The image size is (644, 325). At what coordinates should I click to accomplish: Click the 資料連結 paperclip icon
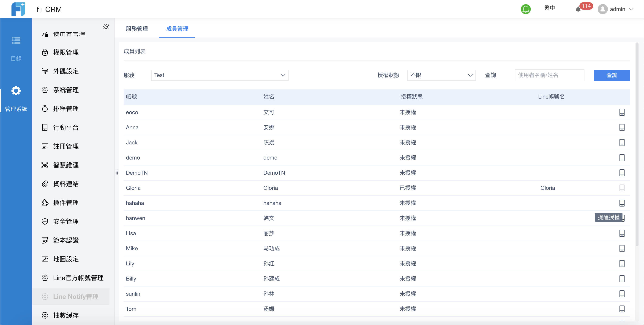coord(45,184)
